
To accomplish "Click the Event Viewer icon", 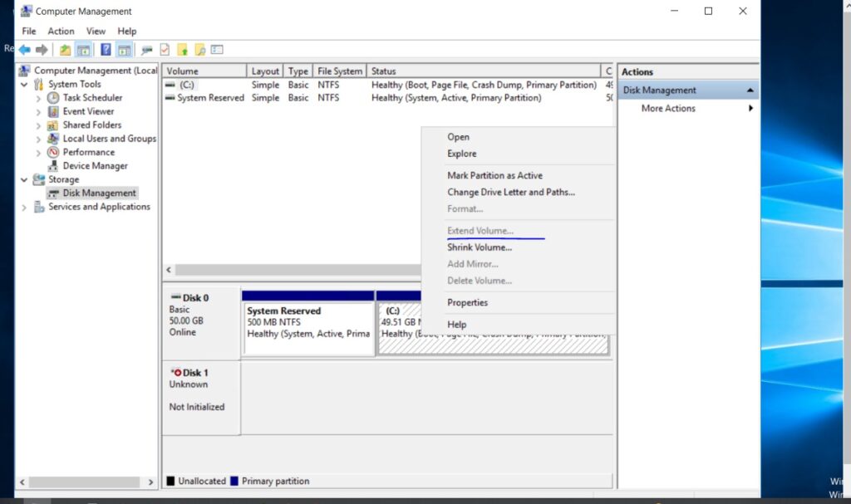I will click(53, 111).
